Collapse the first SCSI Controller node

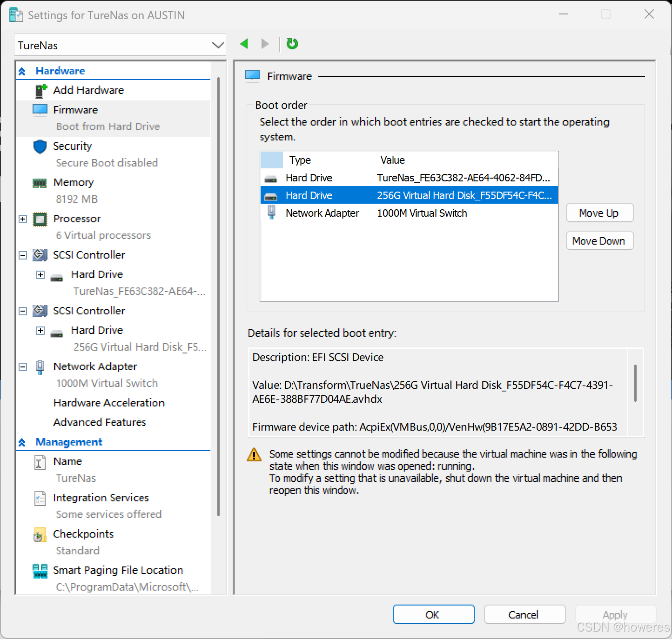tap(23, 255)
